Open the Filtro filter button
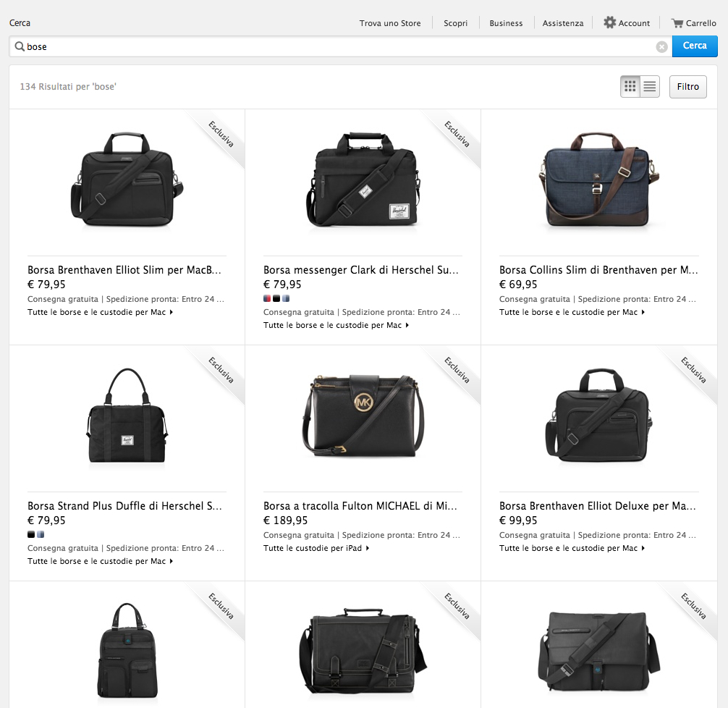Image resolution: width=728 pixels, height=708 pixels. click(x=687, y=87)
